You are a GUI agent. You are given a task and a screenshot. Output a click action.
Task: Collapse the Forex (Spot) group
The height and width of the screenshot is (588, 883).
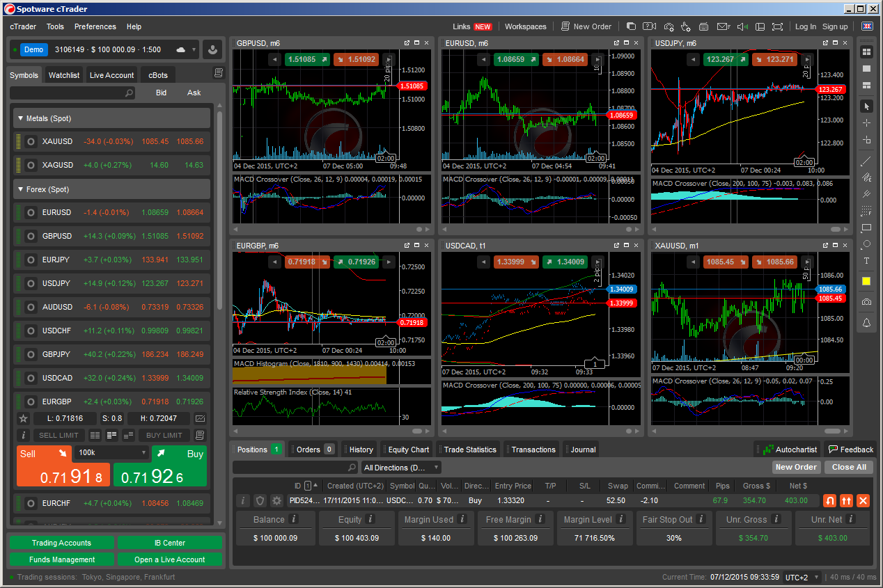pos(111,189)
